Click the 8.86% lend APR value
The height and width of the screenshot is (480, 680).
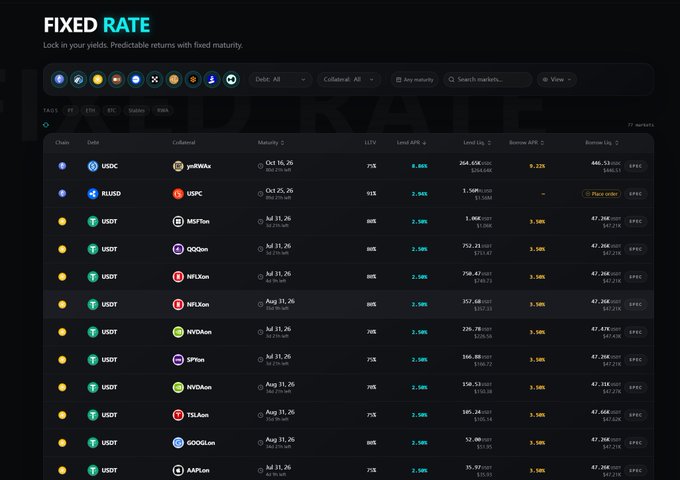point(419,166)
